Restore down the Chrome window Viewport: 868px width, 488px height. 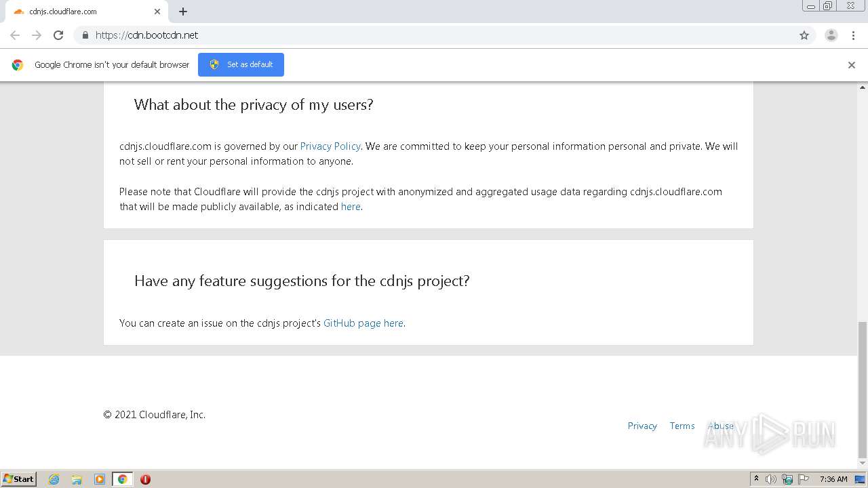click(x=828, y=6)
